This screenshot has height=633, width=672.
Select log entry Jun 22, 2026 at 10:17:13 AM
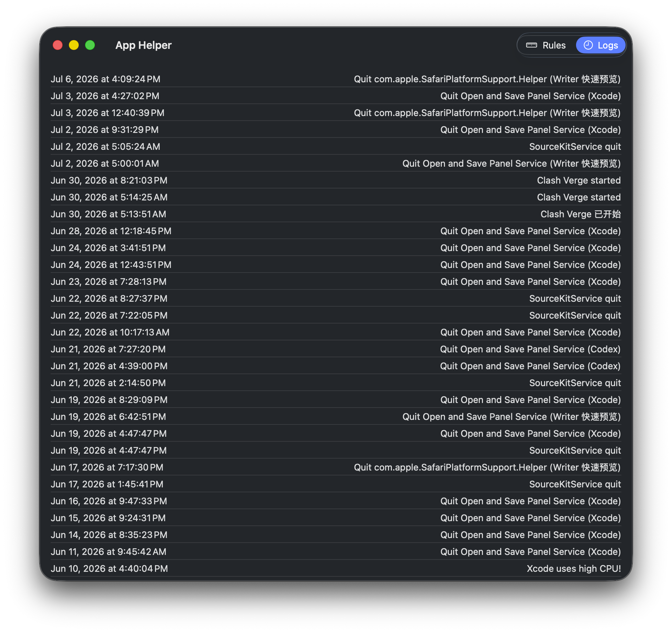[x=336, y=332]
